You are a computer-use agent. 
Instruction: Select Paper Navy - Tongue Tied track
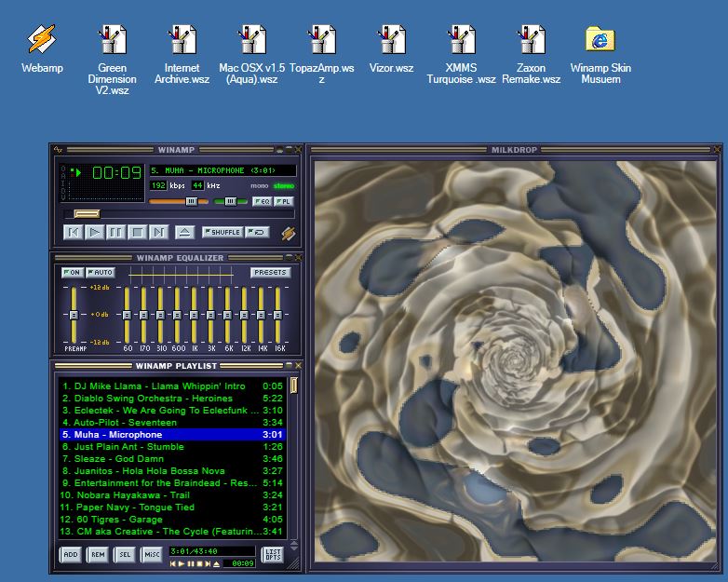(x=172, y=508)
